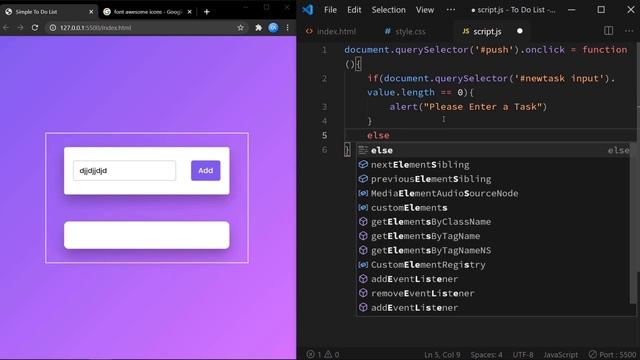The height and width of the screenshot is (360, 640).
Task: Place cursor on line 3 alert statement
Action: click(x=468, y=107)
